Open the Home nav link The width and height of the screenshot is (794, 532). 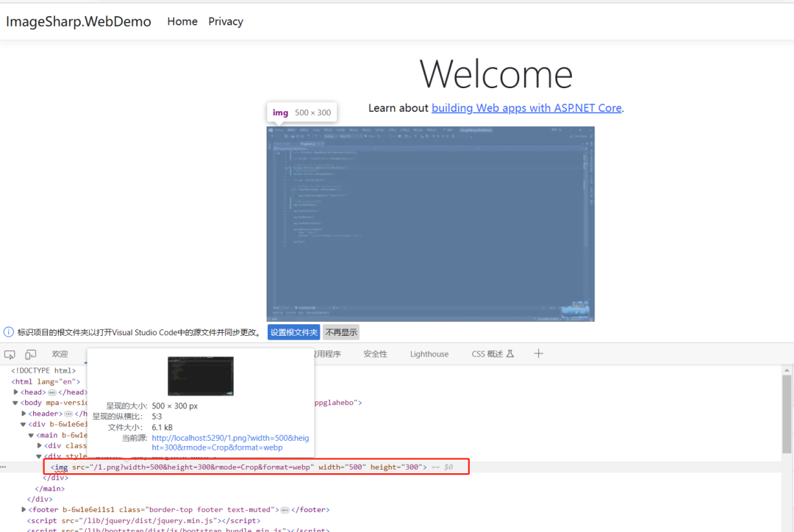[x=182, y=21]
